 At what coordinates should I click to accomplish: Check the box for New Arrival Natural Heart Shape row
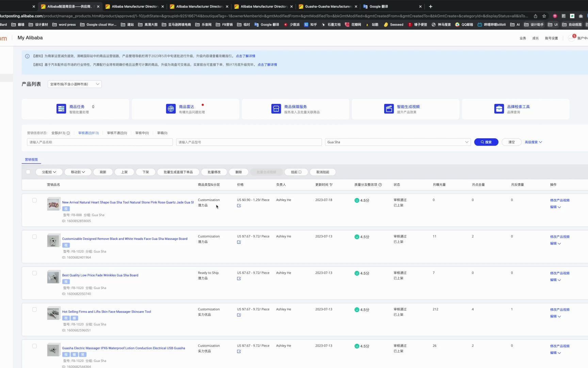pos(34,200)
